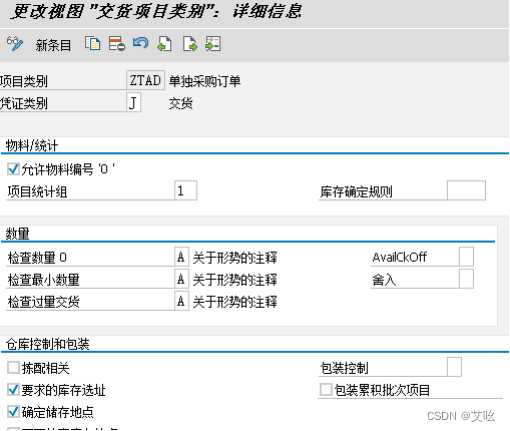Click the 凭证类别 field containing J
This screenshot has height=431, width=510.
click(133, 102)
